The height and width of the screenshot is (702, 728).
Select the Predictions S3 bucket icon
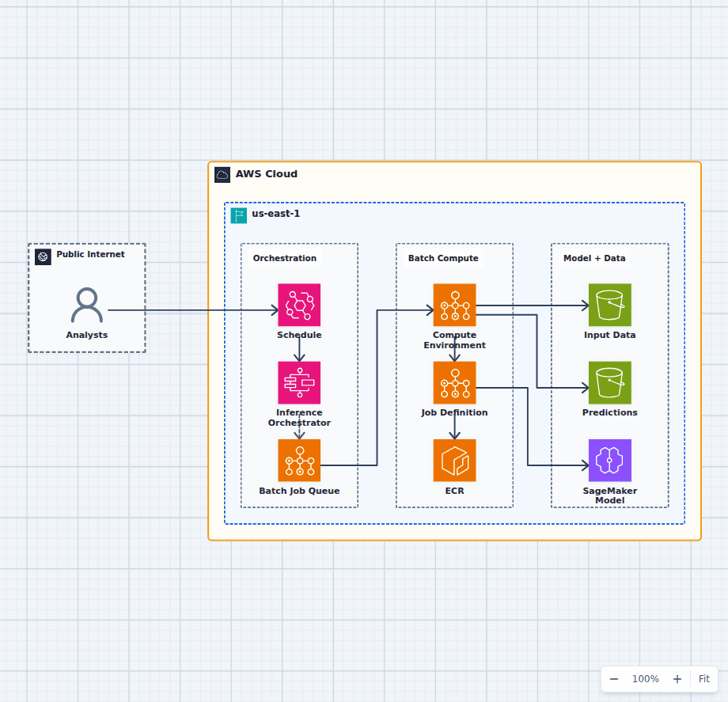tap(609, 382)
